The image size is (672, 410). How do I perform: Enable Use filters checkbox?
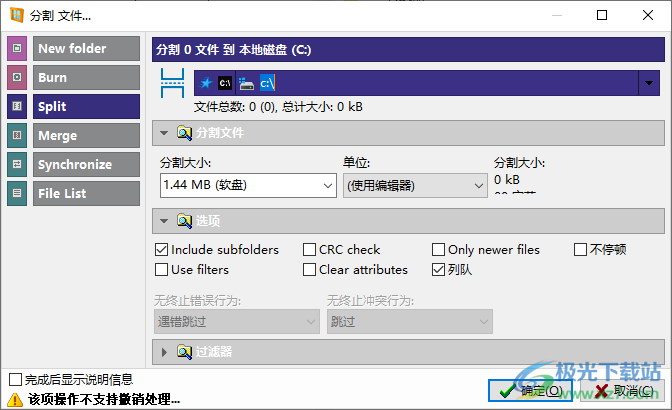click(x=161, y=269)
